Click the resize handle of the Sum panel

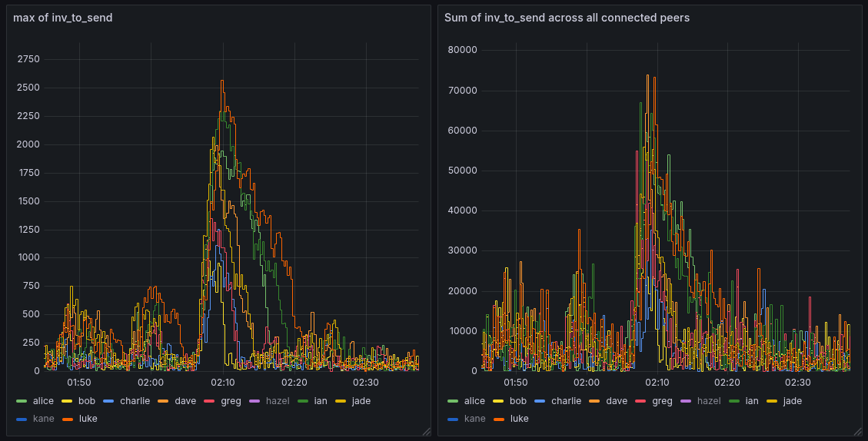856,432
